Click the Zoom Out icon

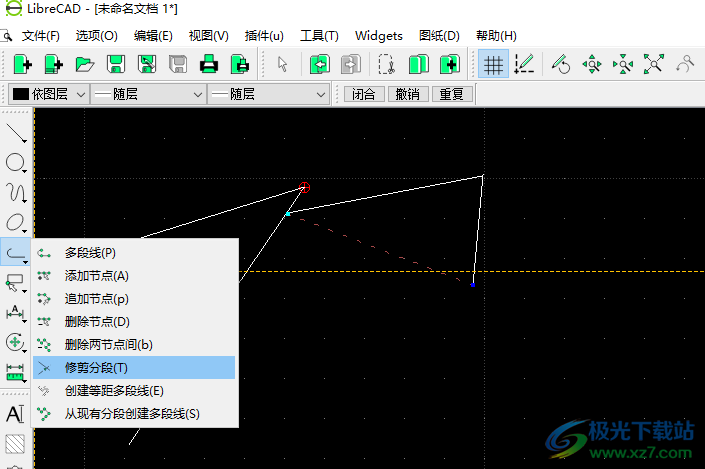pos(623,64)
